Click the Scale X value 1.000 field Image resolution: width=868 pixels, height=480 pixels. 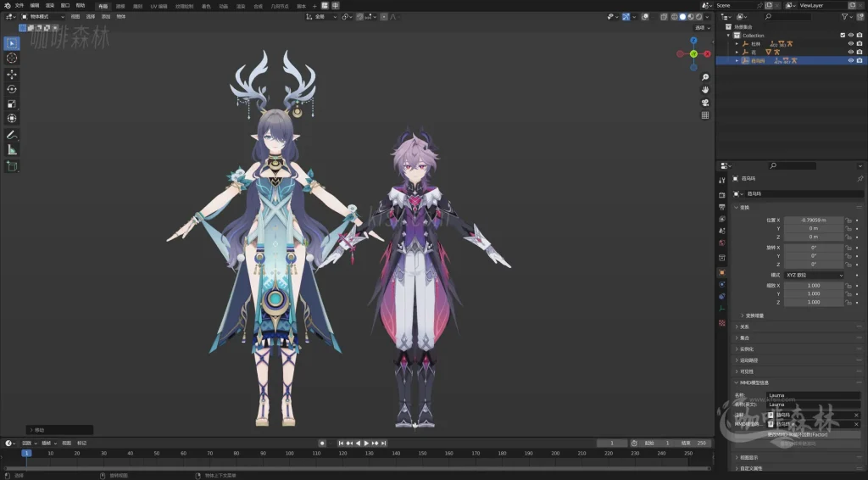(x=814, y=286)
